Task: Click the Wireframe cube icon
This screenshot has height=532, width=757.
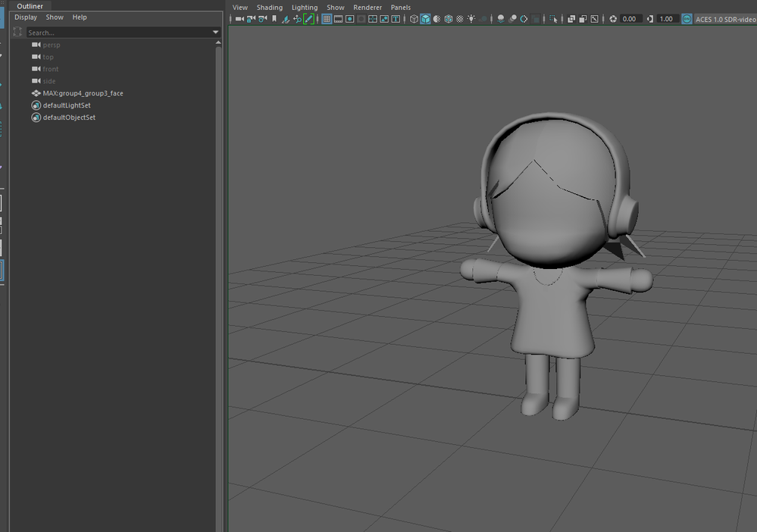Action: click(414, 19)
